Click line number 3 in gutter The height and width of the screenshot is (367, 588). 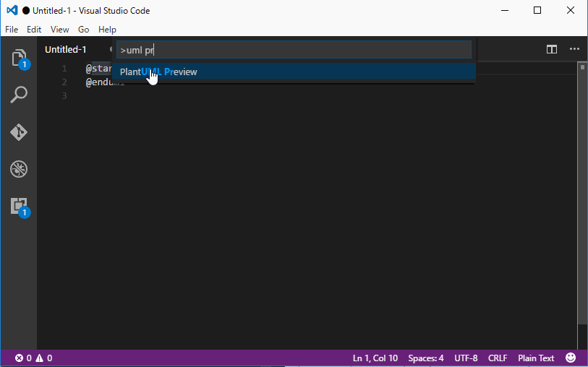coord(64,96)
